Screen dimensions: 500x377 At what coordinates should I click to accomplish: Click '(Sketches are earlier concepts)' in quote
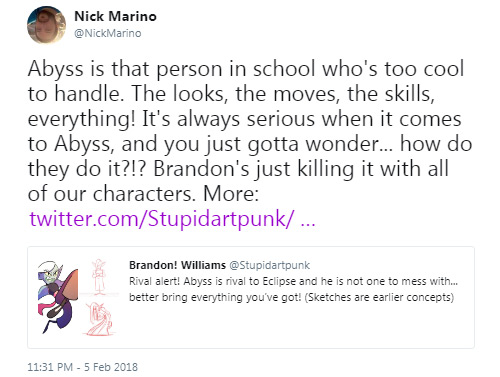click(379, 297)
